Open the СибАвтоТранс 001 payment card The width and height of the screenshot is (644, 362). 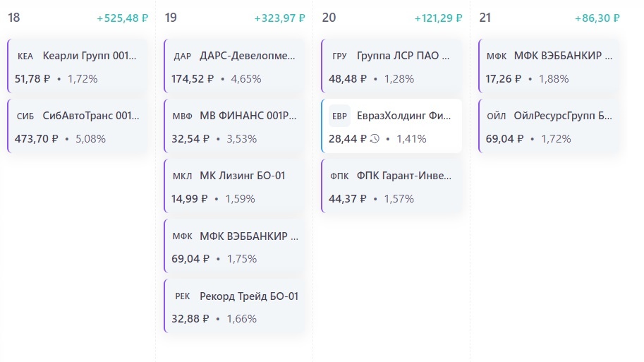[x=77, y=126]
